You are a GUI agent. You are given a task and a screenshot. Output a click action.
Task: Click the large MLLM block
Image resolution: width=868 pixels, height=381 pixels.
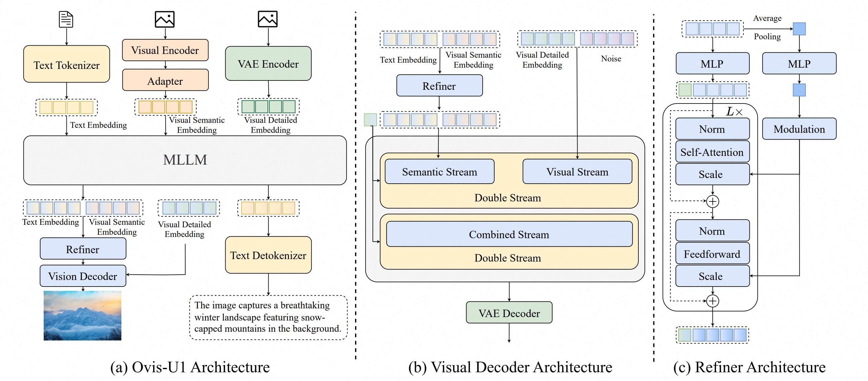185,160
